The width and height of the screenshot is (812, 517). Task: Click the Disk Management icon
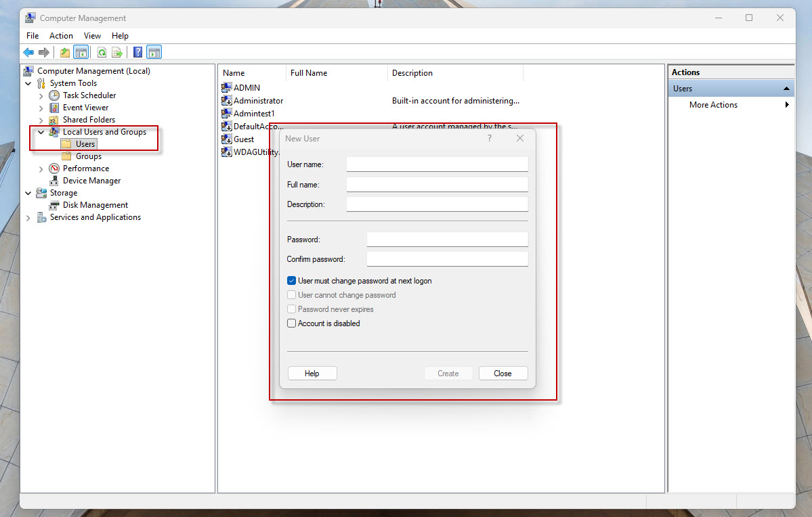(x=54, y=205)
